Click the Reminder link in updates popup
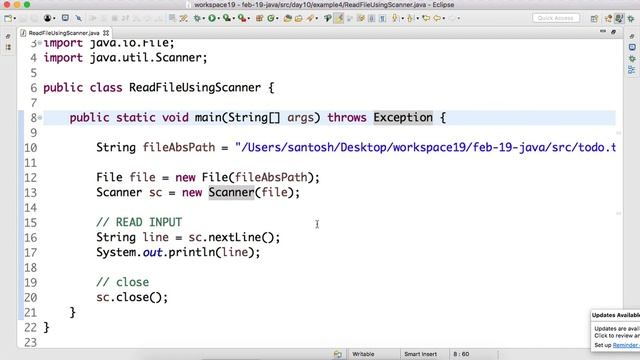Screen dimensions: 640x360 coord(626,345)
